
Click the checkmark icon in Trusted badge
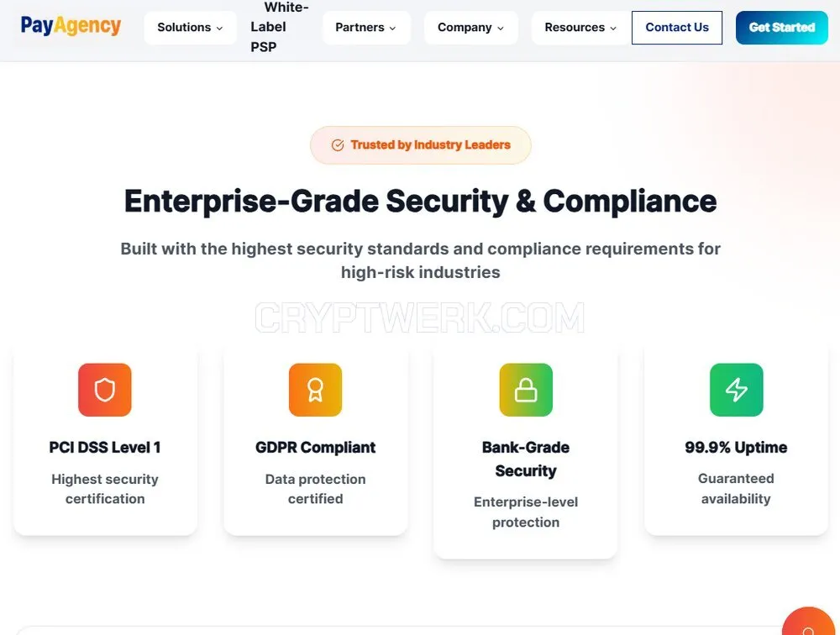pyautogui.click(x=338, y=145)
